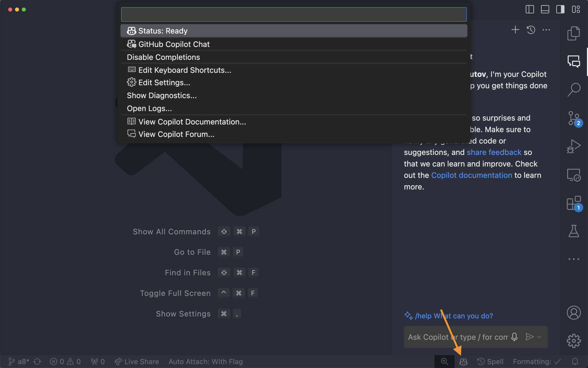Open chat panel more actions ellipsis

pyautogui.click(x=546, y=29)
